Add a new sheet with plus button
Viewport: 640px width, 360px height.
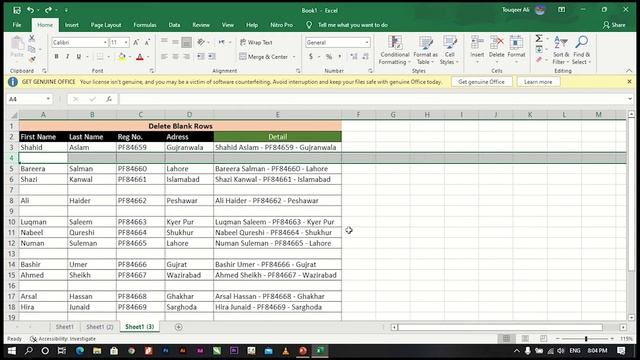tap(178, 327)
